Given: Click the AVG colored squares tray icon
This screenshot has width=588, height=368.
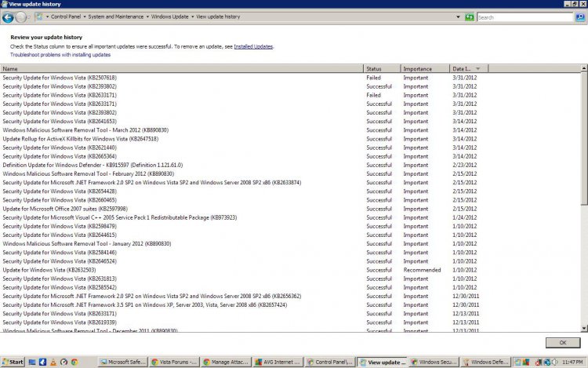Looking at the screenshot, I should [x=526, y=362].
